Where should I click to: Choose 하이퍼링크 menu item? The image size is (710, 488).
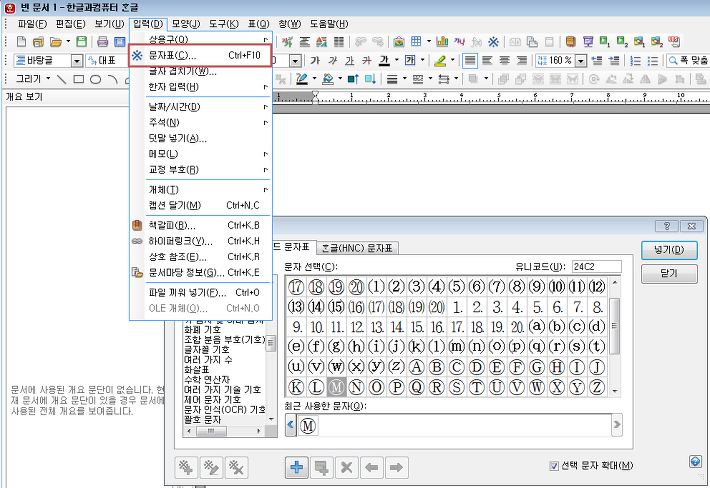(201, 241)
